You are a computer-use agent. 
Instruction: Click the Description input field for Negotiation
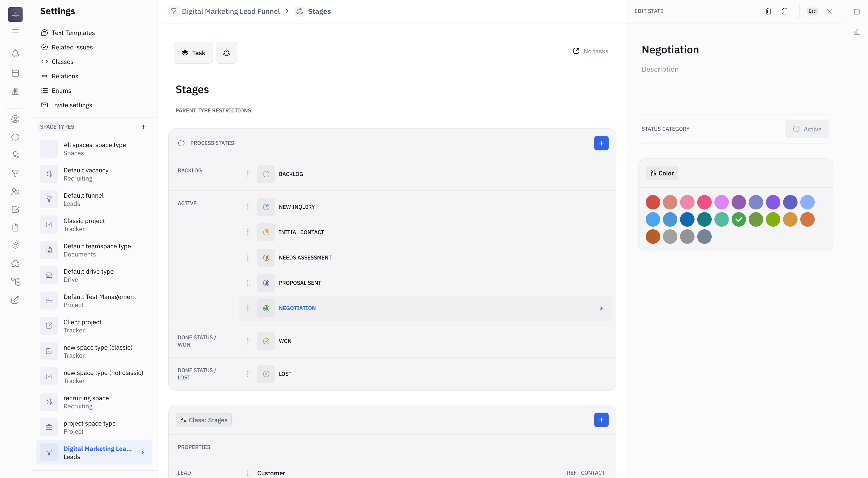tap(660, 69)
